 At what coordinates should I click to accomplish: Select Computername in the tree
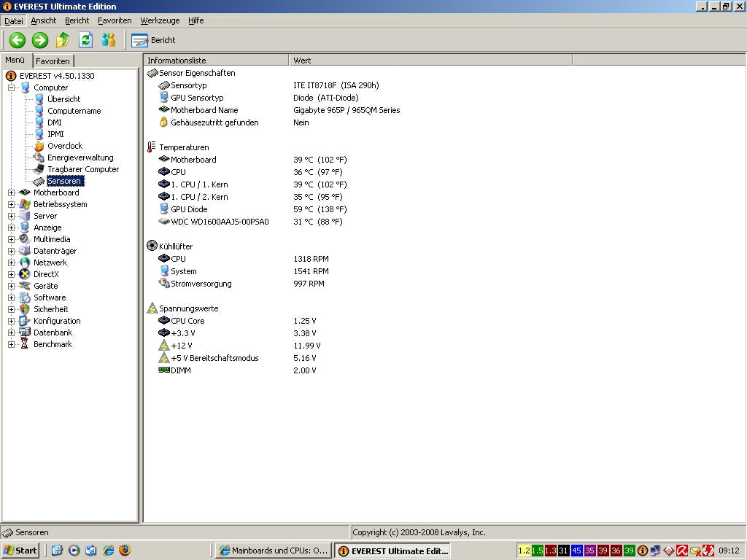pyautogui.click(x=74, y=111)
